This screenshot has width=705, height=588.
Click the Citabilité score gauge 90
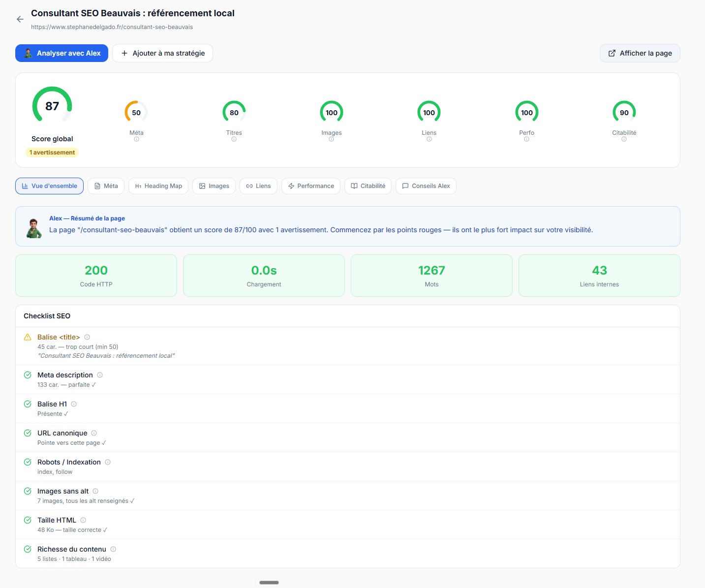(624, 113)
